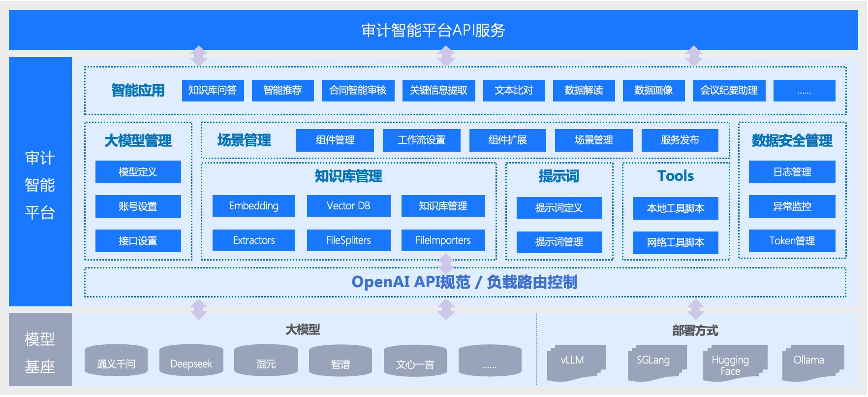Click the 混元 model cylinder icon
Viewport: 868px width, 397px height.
(x=266, y=362)
